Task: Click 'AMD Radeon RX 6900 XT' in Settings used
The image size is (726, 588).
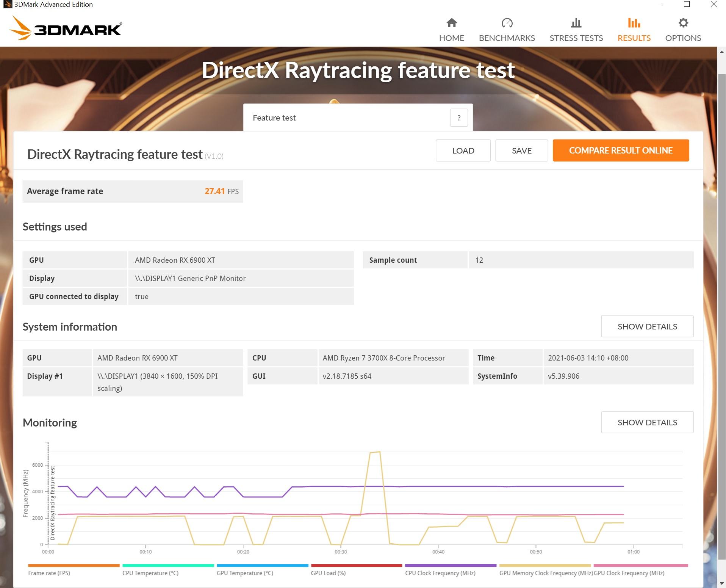Action: (175, 260)
